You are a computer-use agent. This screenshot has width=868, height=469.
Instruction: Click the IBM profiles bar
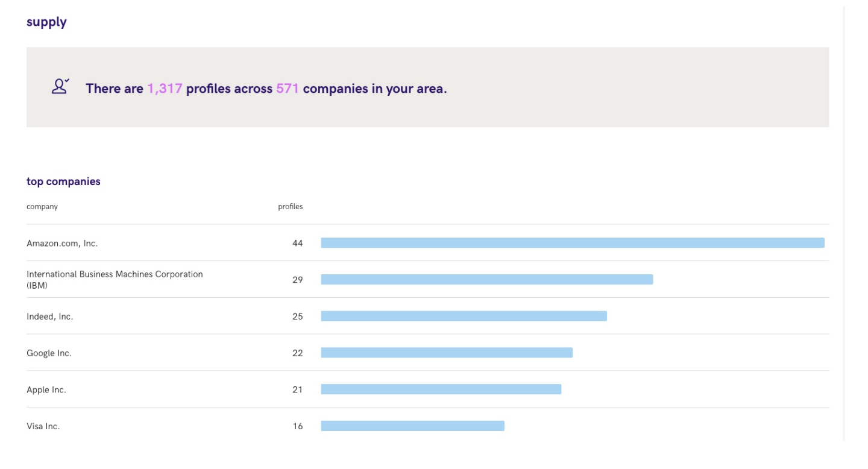(x=487, y=280)
